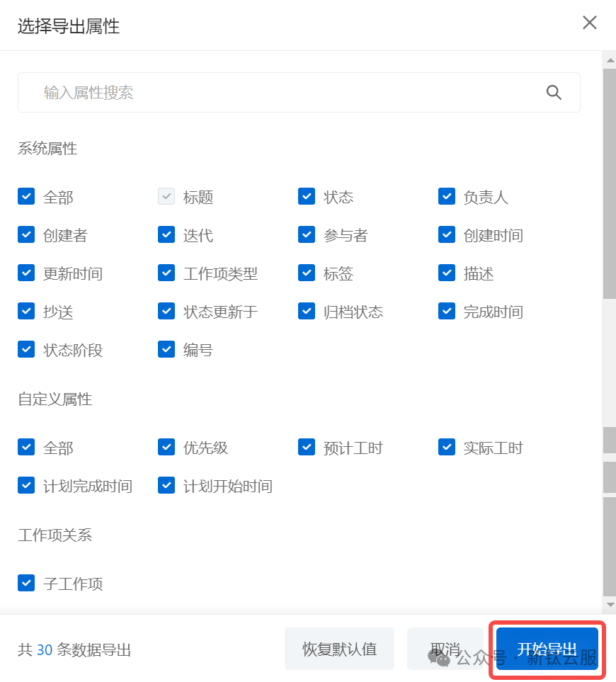Click the 自定义属性 section heading
The width and height of the screenshot is (616, 682).
(x=55, y=399)
